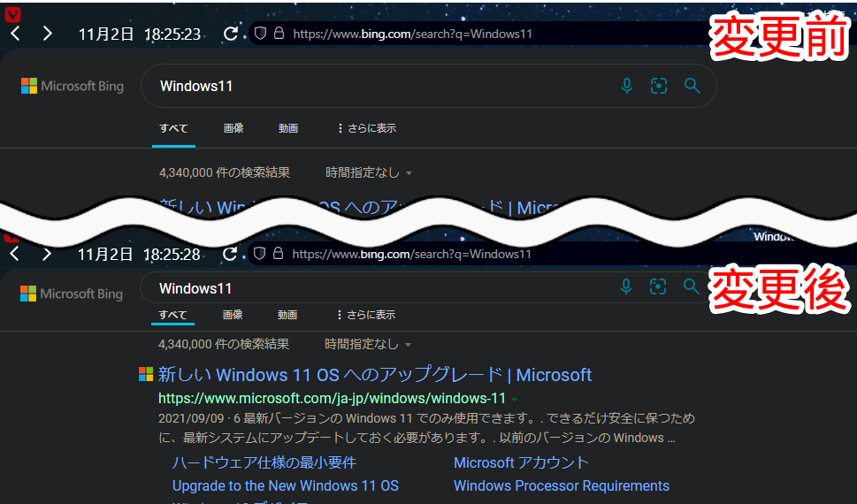The width and height of the screenshot is (857, 504).
Task: Click 4,340,000 件の検索結果 text in lower page
Action: [224, 344]
